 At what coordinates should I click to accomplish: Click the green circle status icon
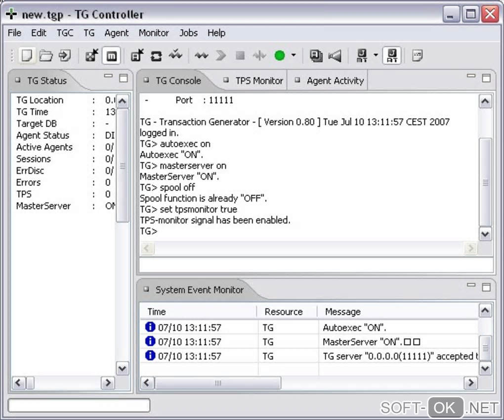click(x=279, y=56)
